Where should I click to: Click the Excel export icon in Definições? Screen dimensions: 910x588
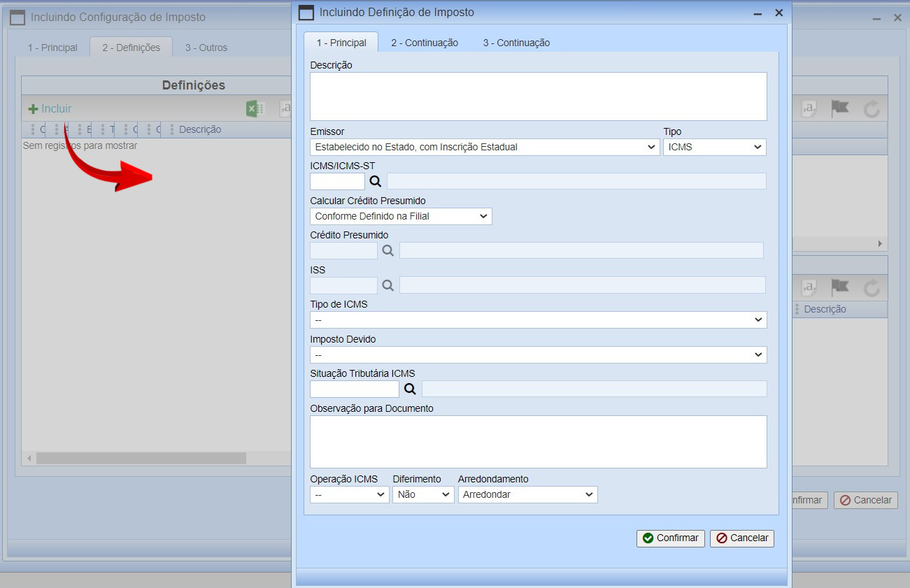[255, 109]
